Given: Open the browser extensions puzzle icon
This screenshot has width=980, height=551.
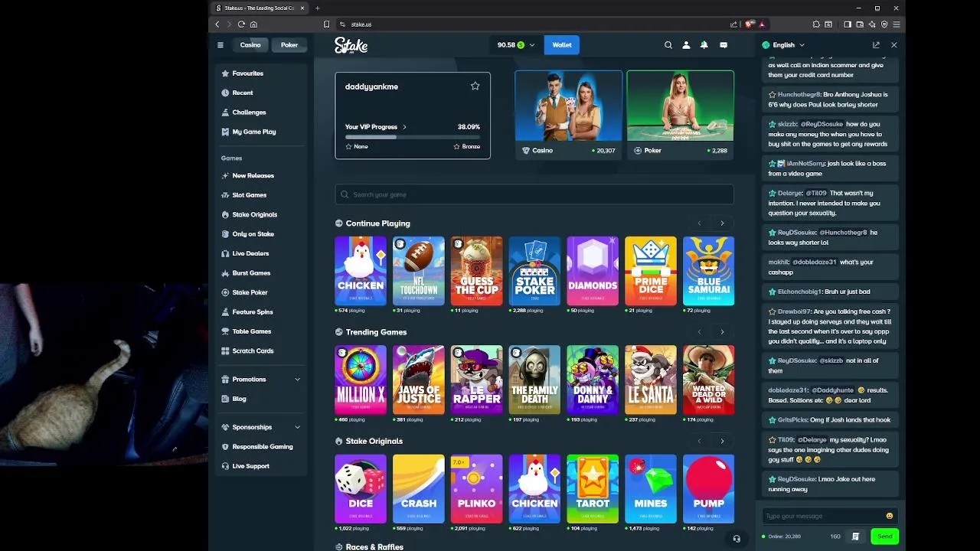Looking at the screenshot, I should (x=816, y=24).
